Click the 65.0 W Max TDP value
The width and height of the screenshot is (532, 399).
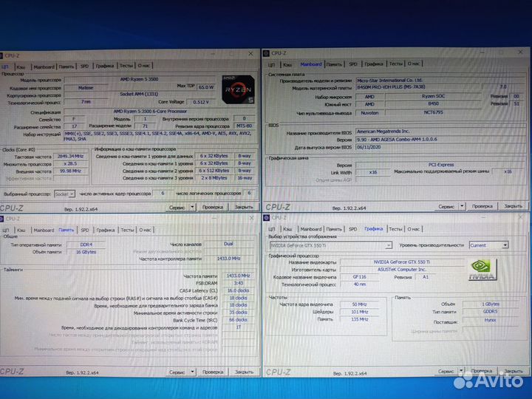(x=206, y=87)
